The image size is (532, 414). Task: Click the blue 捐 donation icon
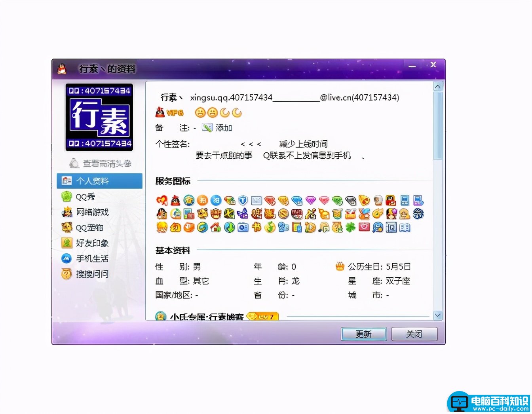click(x=216, y=200)
